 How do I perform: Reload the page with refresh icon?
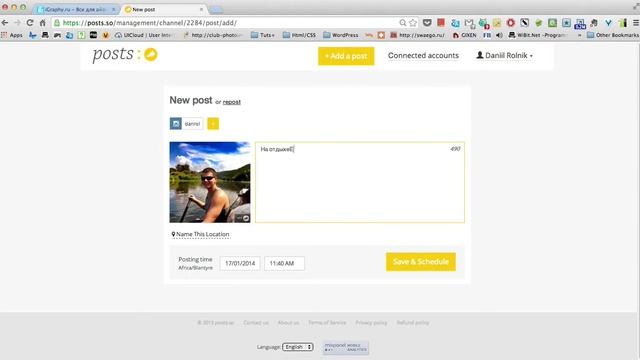(x=30, y=23)
